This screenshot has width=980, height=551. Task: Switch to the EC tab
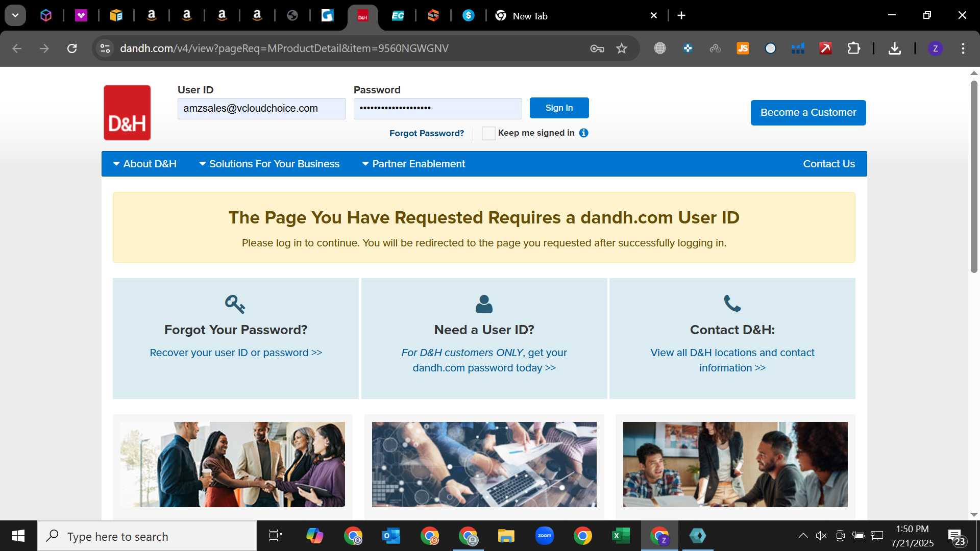(398, 16)
